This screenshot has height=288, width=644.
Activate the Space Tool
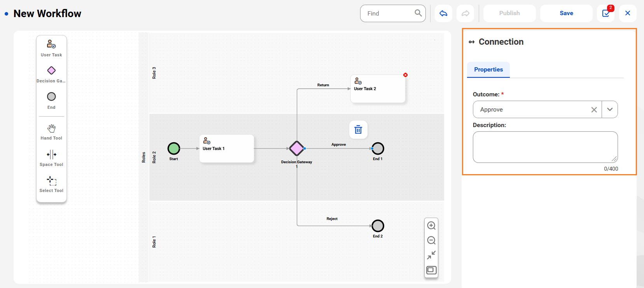51,158
